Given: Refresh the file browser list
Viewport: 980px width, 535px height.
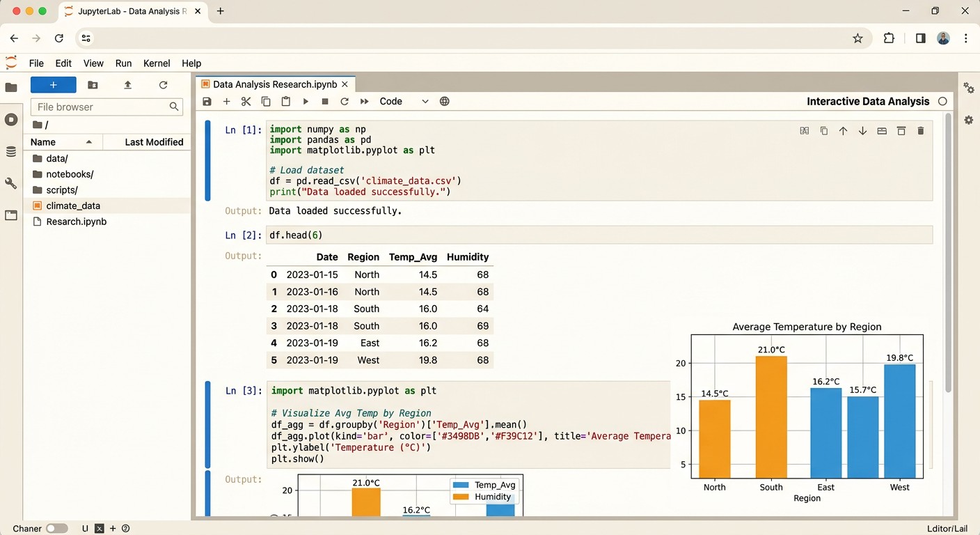Looking at the screenshot, I should [x=163, y=85].
